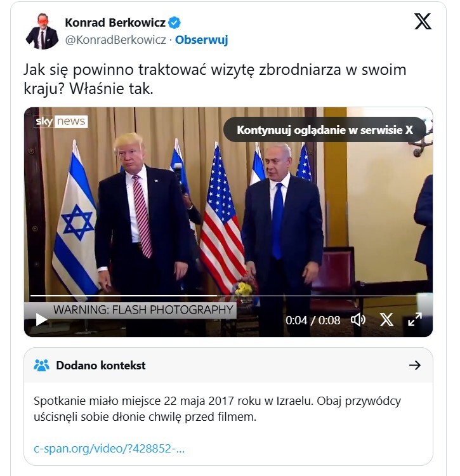Open the X logo in the tweet corner

(x=423, y=21)
